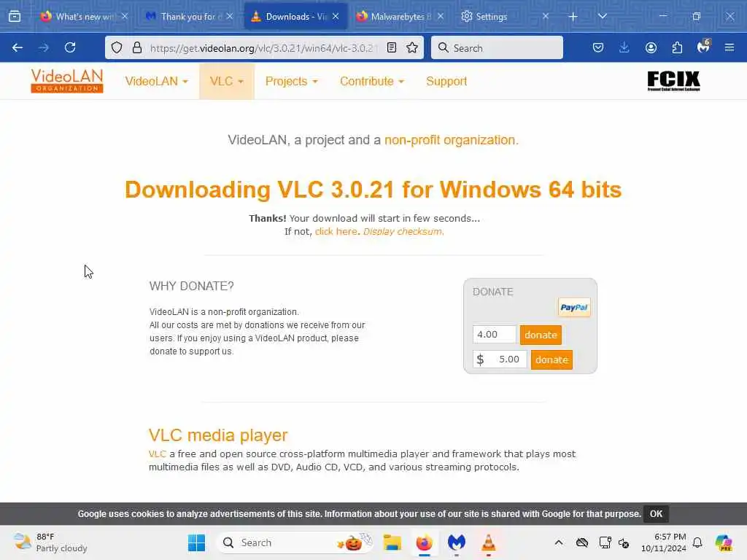
Task: Open the Firefox downloads panel
Action: click(624, 47)
